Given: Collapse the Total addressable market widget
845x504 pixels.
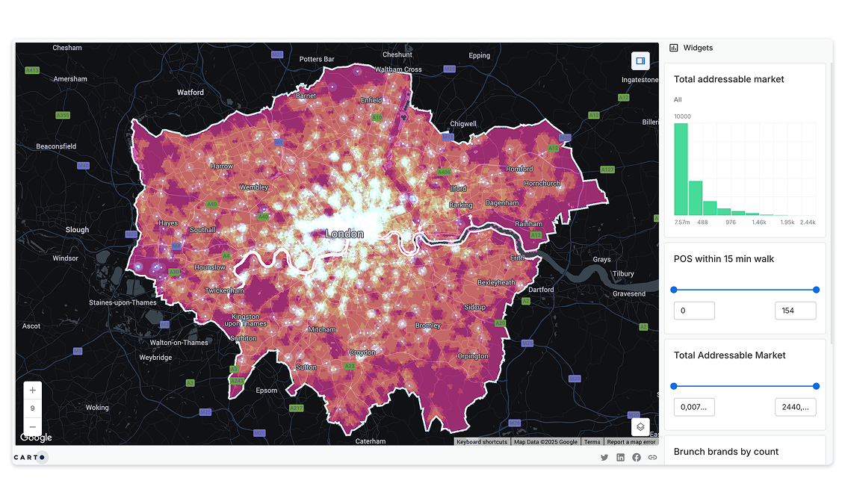Looking at the screenshot, I should coord(728,79).
